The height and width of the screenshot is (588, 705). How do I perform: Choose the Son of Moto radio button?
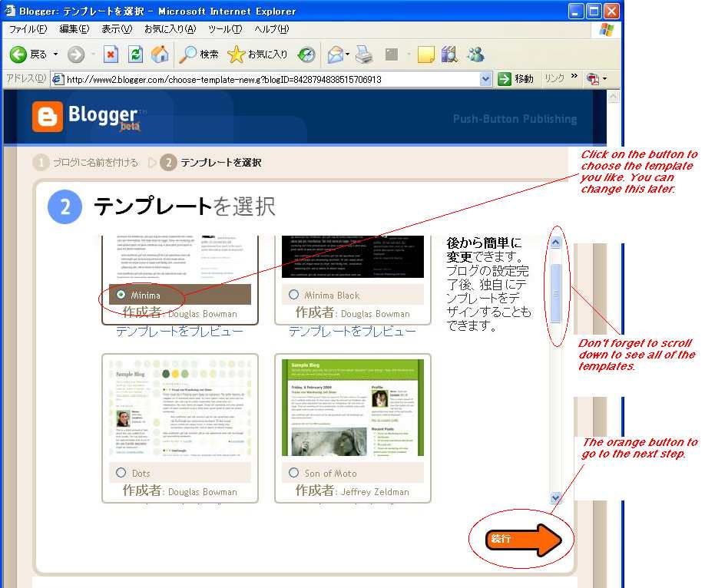(293, 472)
